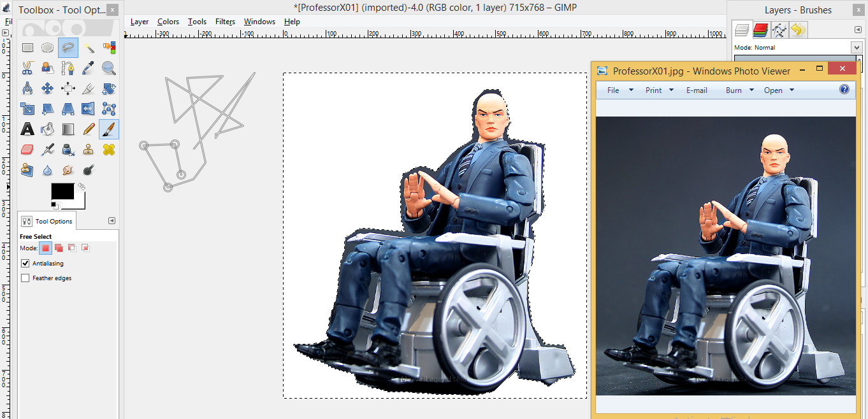Select the Eraser tool
This screenshot has width=868, height=419.
[27, 150]
